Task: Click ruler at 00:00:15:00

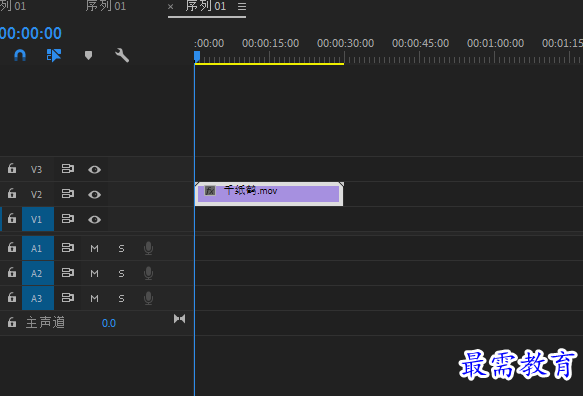Action: [x=270, y=44]
